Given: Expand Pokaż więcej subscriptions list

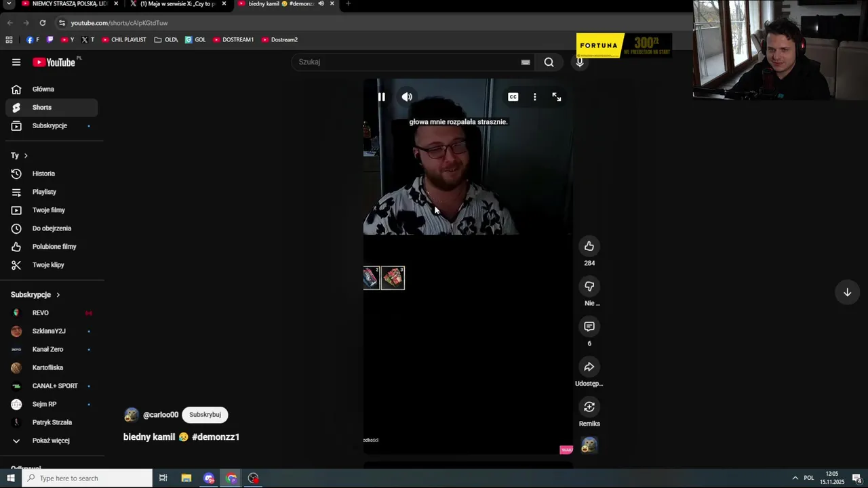Looking at the screenshot, I should (52, 441).
